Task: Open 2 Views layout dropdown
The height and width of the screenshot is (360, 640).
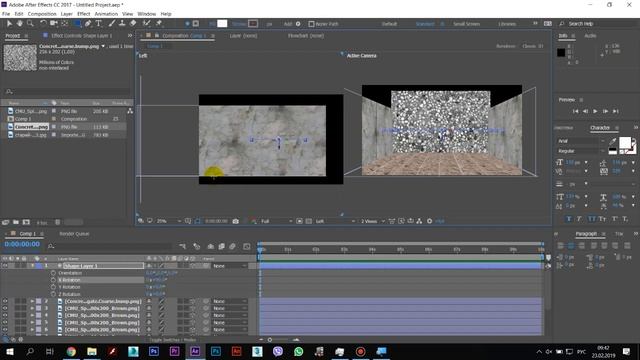Action: click(372, 221)
